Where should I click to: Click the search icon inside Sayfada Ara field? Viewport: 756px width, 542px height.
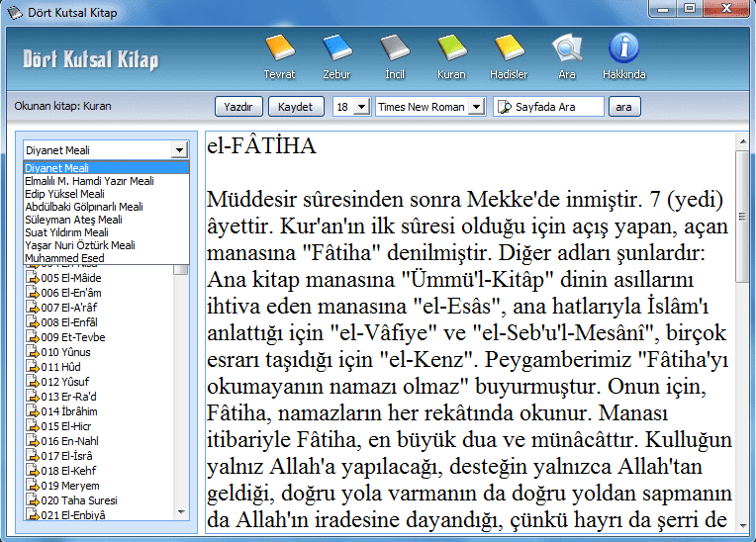[505, 107]
